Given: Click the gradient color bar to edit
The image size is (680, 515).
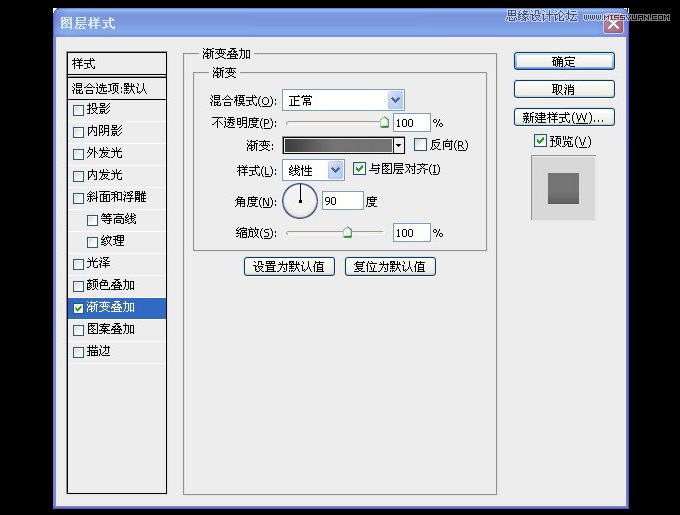Looking at the screenshot, I should tap(338, 146).
